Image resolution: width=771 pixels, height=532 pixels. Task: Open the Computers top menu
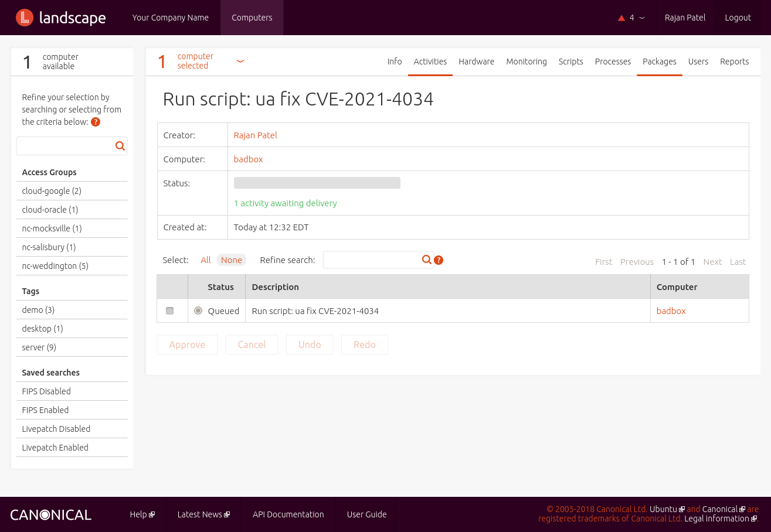coord(252,18)
